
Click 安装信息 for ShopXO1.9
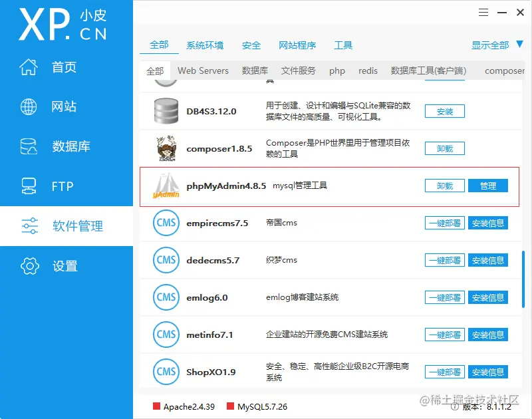coord(488,372)
